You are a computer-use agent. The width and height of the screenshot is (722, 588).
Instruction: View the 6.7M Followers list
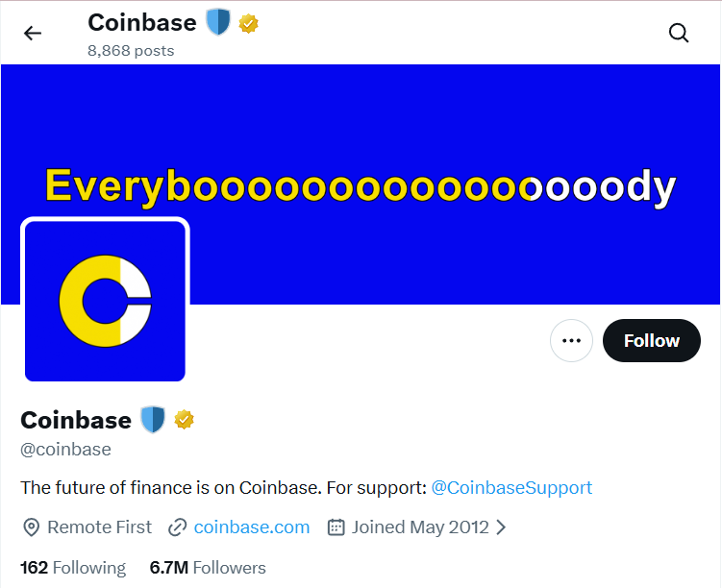click(x=208, y=568)
